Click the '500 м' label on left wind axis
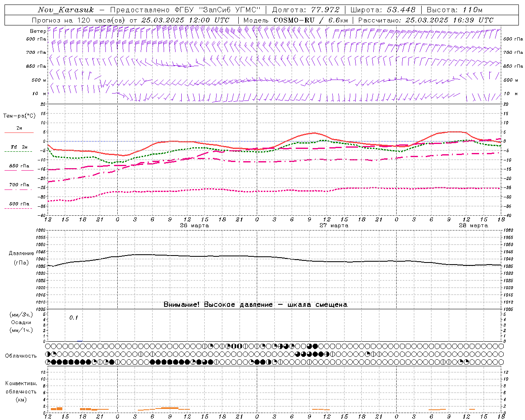This screenshot has height=420, width=525. coord(39,80)
